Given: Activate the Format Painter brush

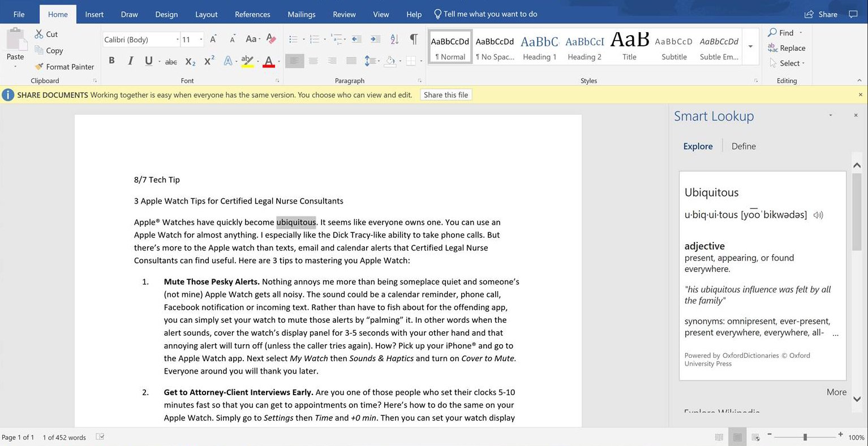Looking at the screenshot, I should pos(39,67).
